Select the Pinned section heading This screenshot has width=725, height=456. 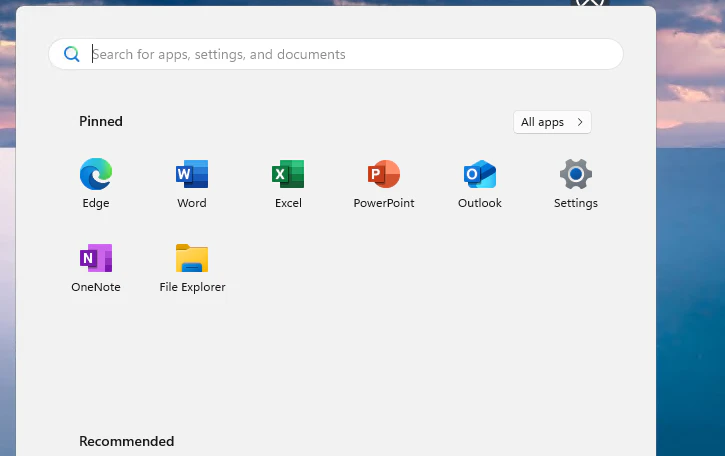[101, 121]
